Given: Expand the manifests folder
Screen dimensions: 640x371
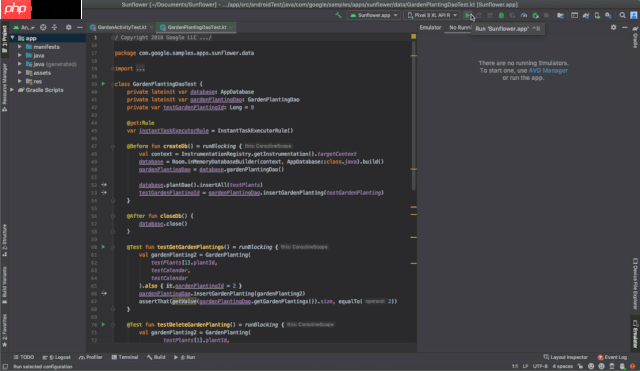Looking at the screenshot, I should pos(20,47).
